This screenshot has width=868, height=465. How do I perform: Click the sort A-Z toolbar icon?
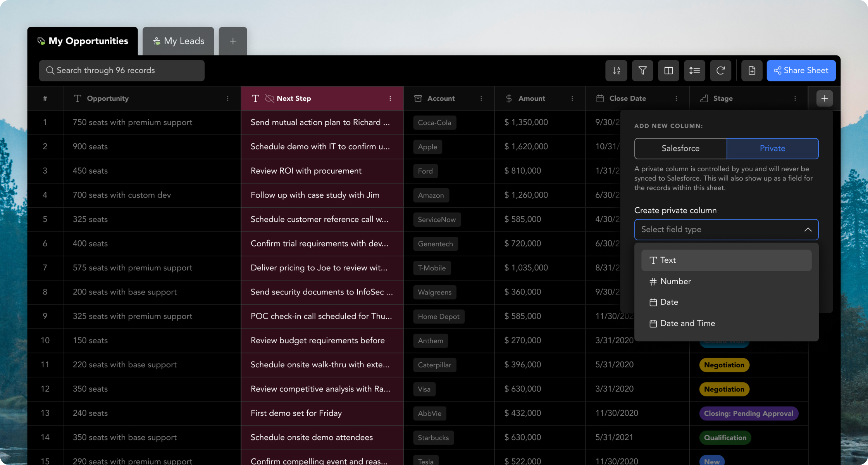pyautogui.click(x=616, y=71)
